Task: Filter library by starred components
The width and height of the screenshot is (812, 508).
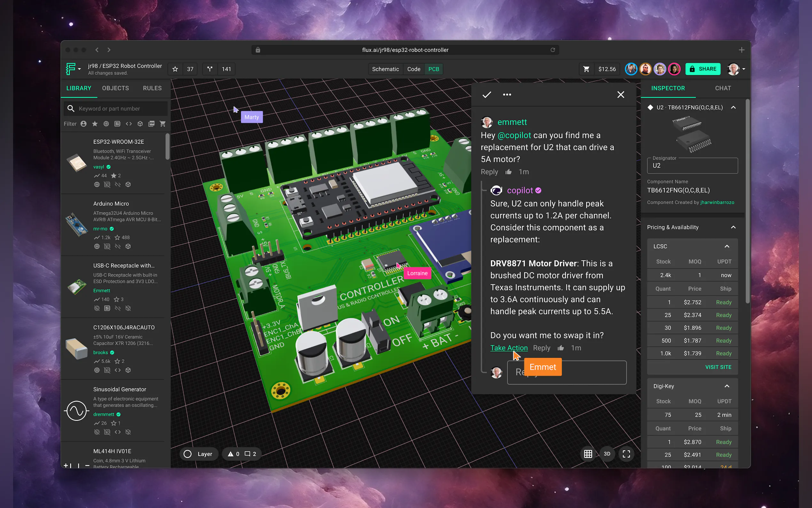Action: pos(95,123)
